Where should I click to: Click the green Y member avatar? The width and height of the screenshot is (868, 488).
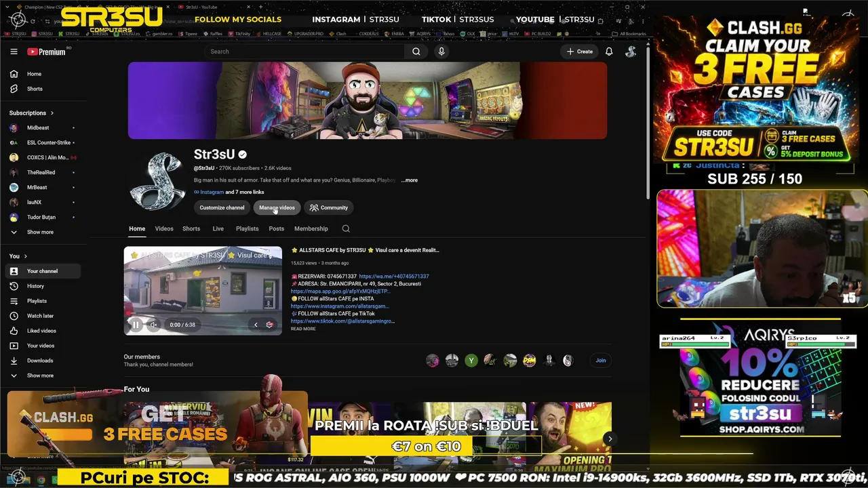(x=471, y=361)
